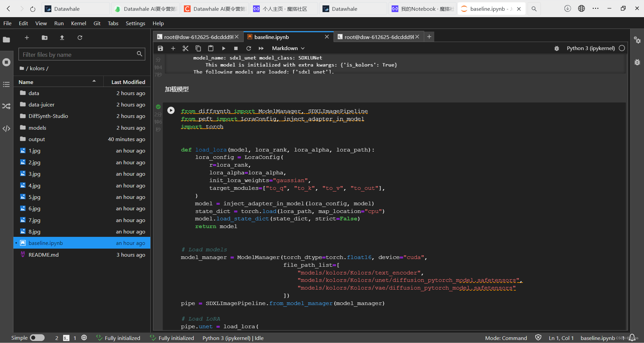Refresh the file list

coord(80,38)
